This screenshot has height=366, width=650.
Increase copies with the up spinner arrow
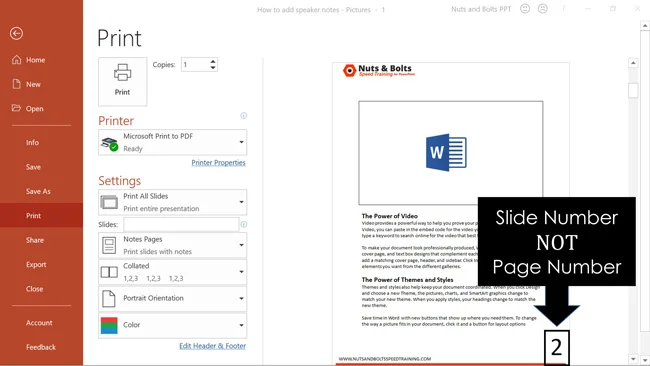tap(213, 62)
